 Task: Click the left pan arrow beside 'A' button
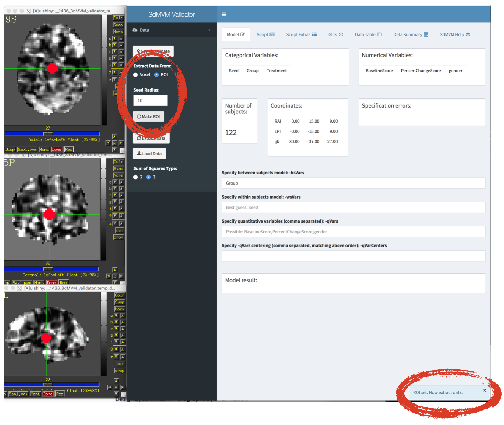108,143
